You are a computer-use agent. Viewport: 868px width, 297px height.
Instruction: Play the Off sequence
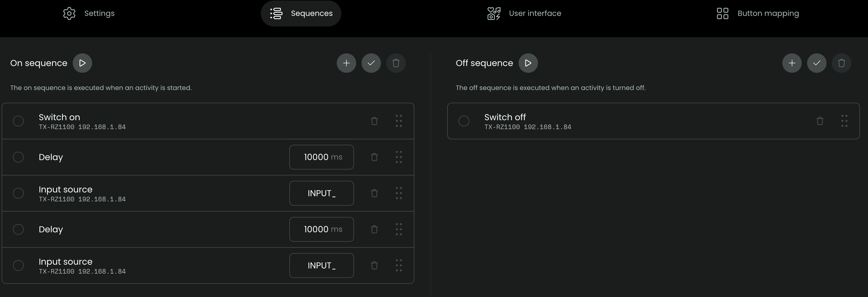(x=528, y=63)
